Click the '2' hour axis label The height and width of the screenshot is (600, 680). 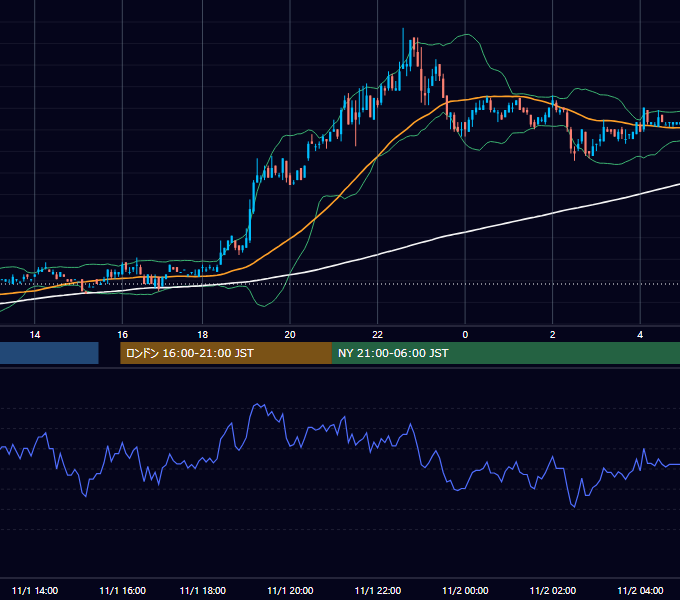pos(552,335)
